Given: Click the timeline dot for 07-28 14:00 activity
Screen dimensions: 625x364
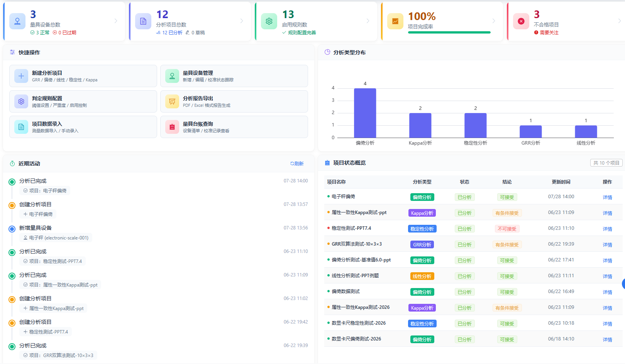Looking at the screenshot, I should point(12,182).
